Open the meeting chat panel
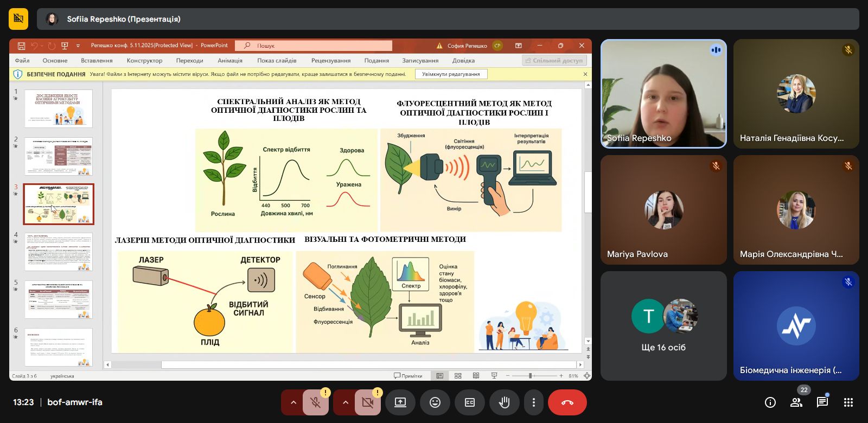 (x=822, y=402)
